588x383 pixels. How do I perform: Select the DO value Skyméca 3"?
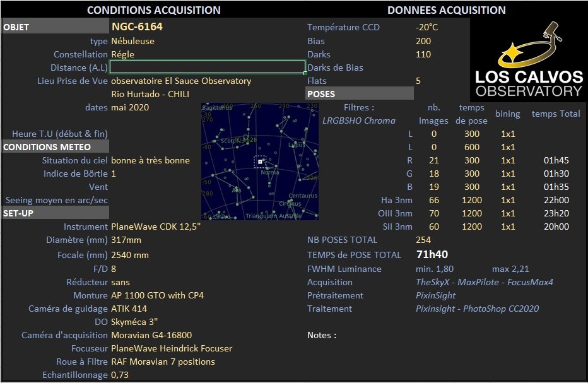[134, 322]
